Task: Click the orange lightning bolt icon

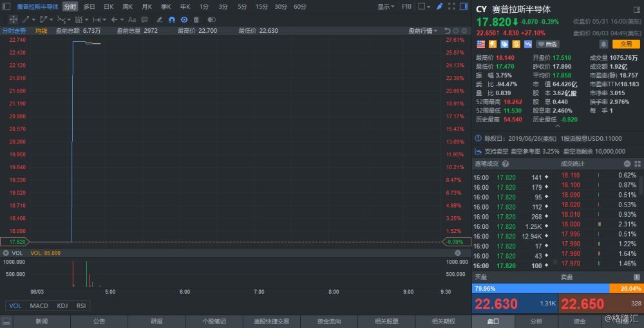Action: click(x=493, y=44)
